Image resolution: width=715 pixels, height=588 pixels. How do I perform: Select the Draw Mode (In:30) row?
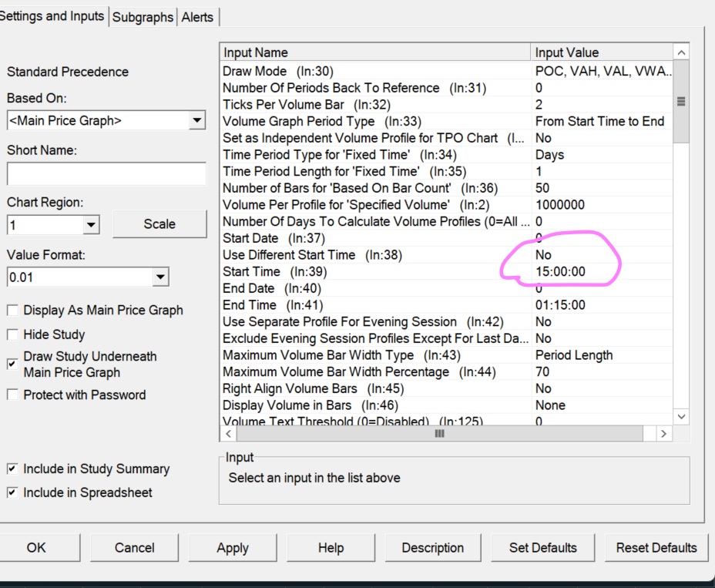(446, 71)
